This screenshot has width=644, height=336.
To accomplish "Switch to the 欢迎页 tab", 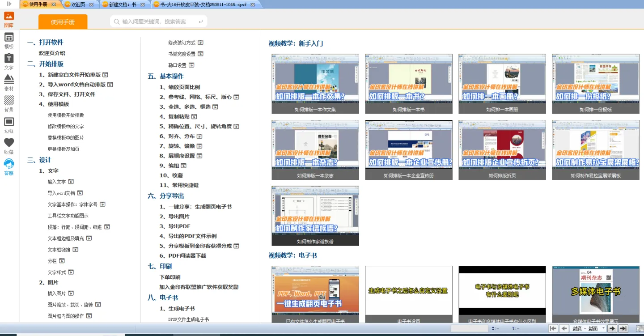I will coord(77,4).
